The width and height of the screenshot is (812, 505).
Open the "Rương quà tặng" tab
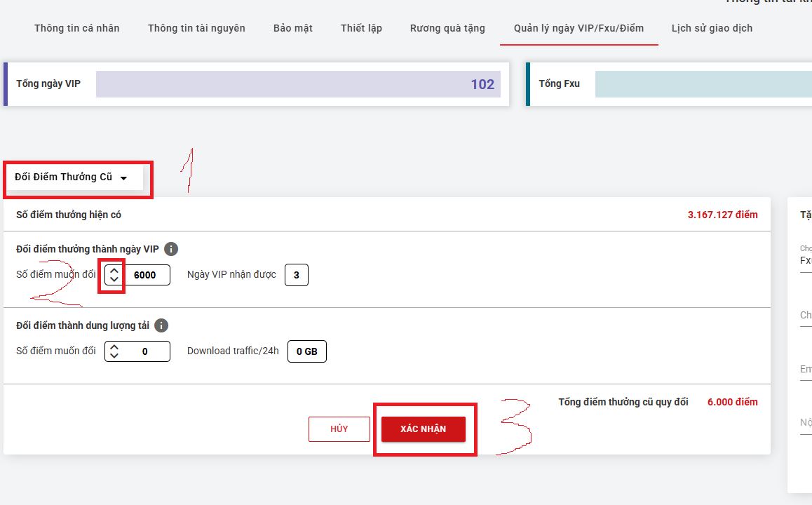click(x=447, y=28)
